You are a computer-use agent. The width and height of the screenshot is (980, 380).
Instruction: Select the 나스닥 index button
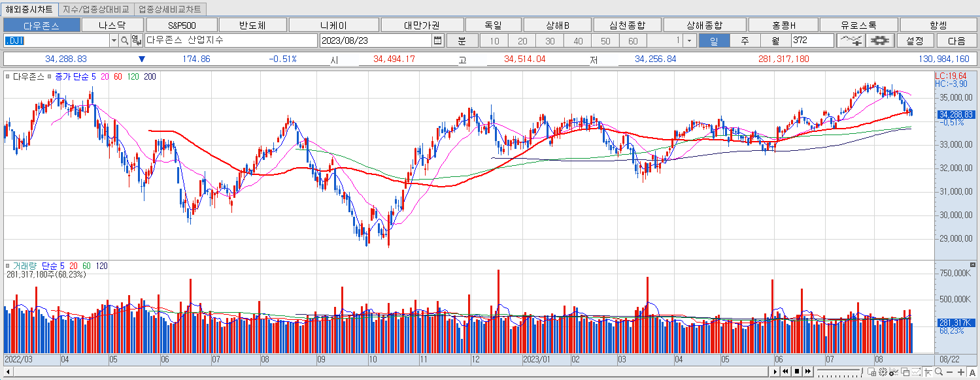click(112, 25)
